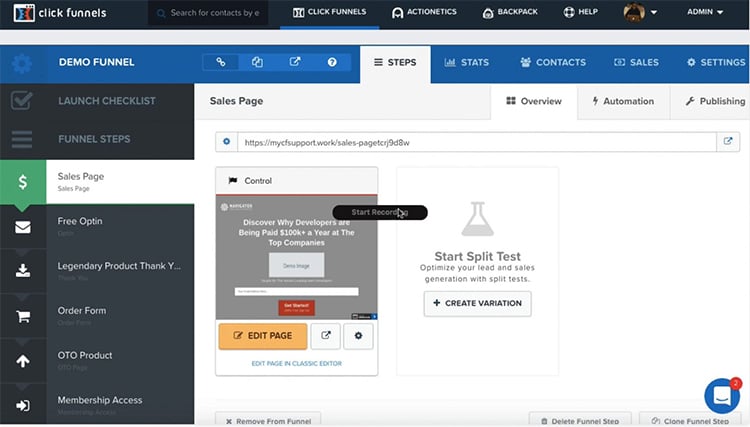Open the Actionetics menu
The width and height of the screenshot is (750, 427).
pyautogui.click(x=424, y=12)
